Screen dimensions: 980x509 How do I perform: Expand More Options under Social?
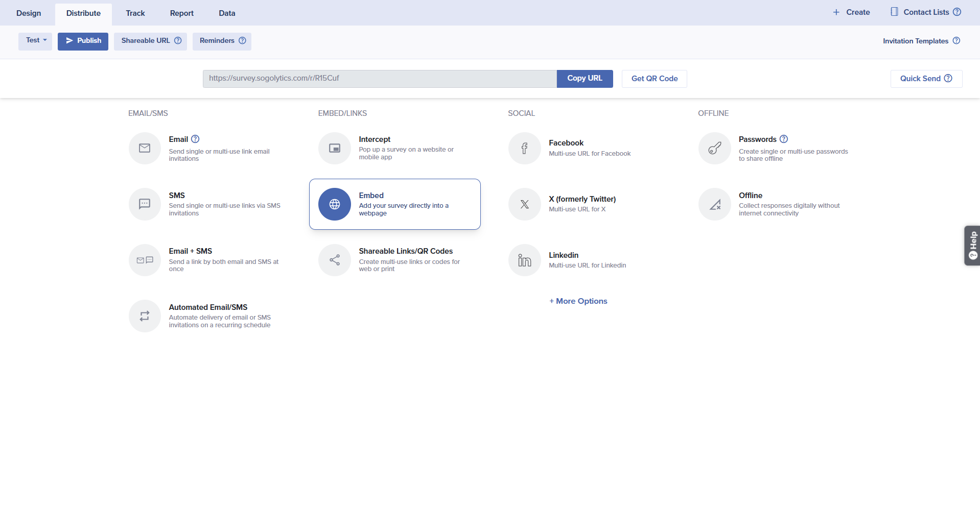pos(578,301)
